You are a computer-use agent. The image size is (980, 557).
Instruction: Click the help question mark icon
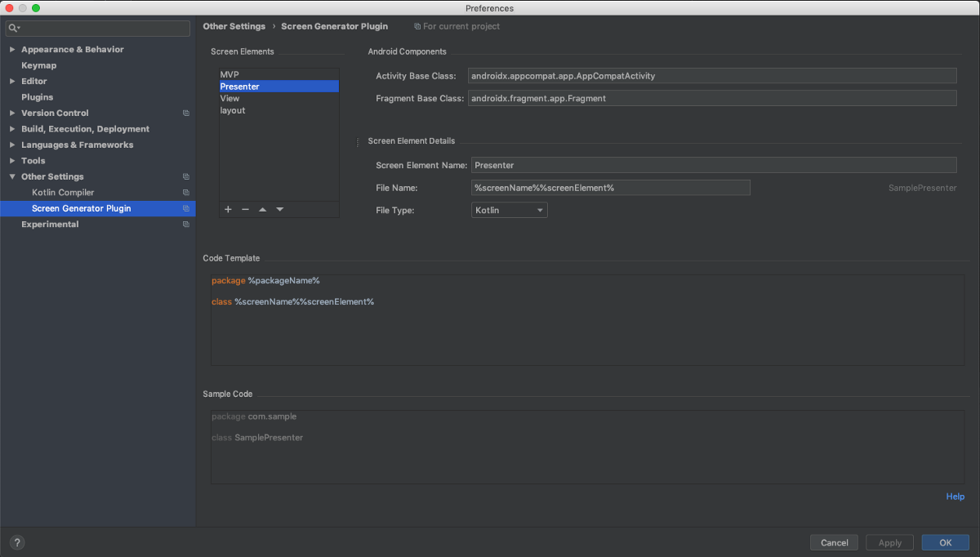coord(17,542)
